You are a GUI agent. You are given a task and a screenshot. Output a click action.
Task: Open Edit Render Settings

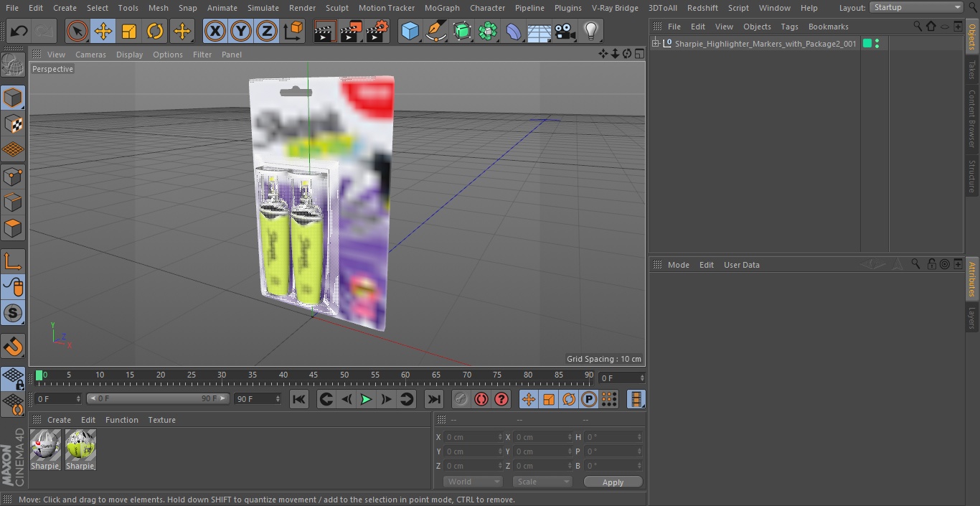tap(377, 31)
